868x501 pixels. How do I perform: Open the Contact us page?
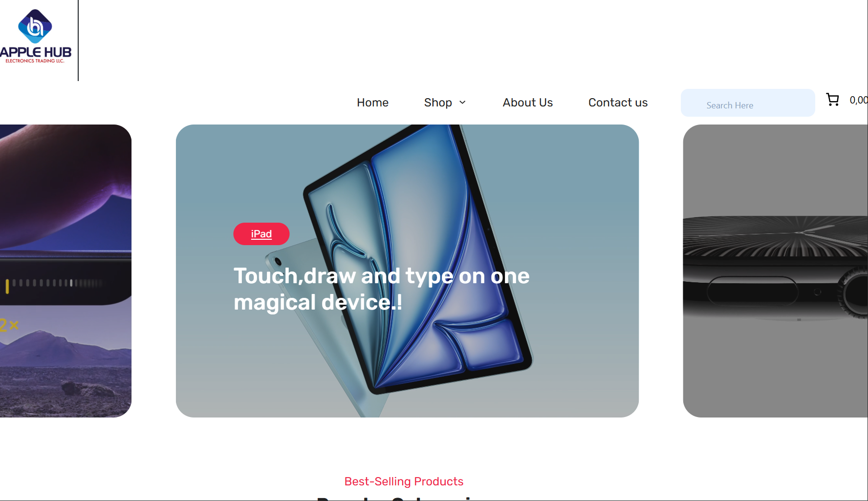pos(618,103)
